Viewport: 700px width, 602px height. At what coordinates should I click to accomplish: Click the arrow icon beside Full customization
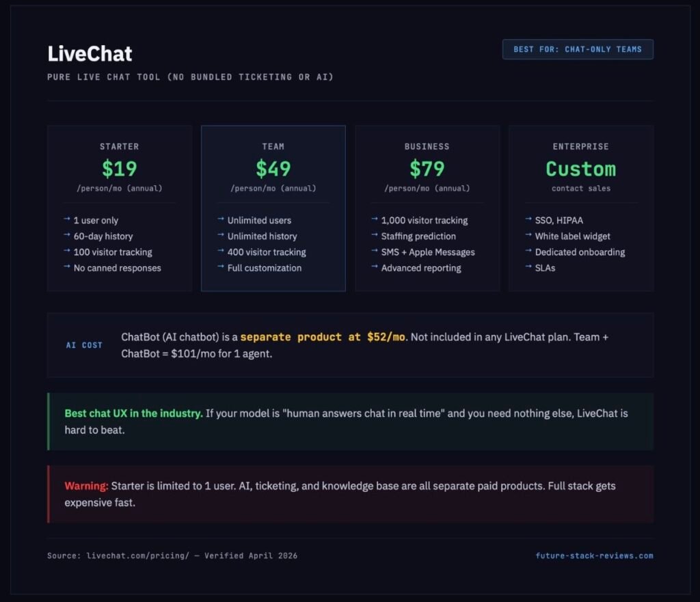tap(220, 268)
